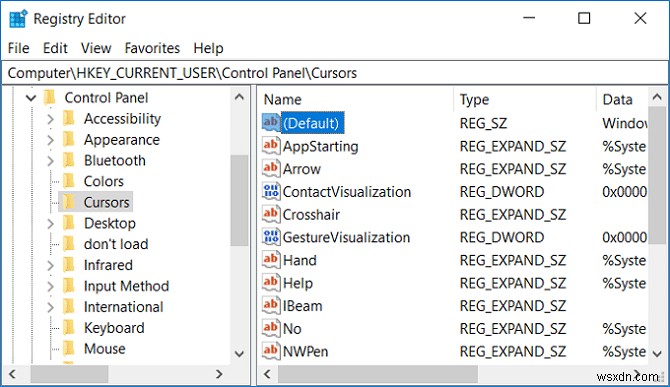Click the Bluetooth folder icon
Viewport: 670px width, 387px height.
[69, 160]
